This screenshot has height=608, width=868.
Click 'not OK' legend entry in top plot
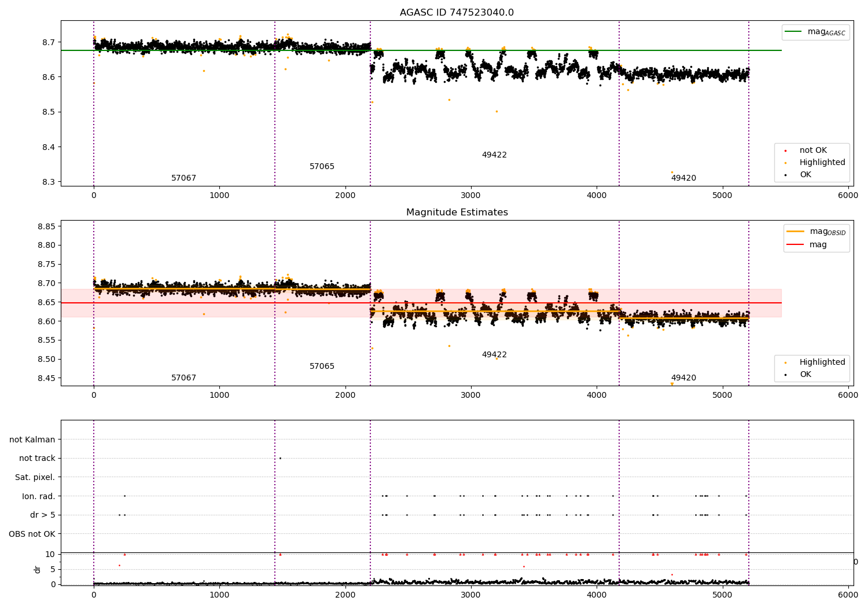813,151
